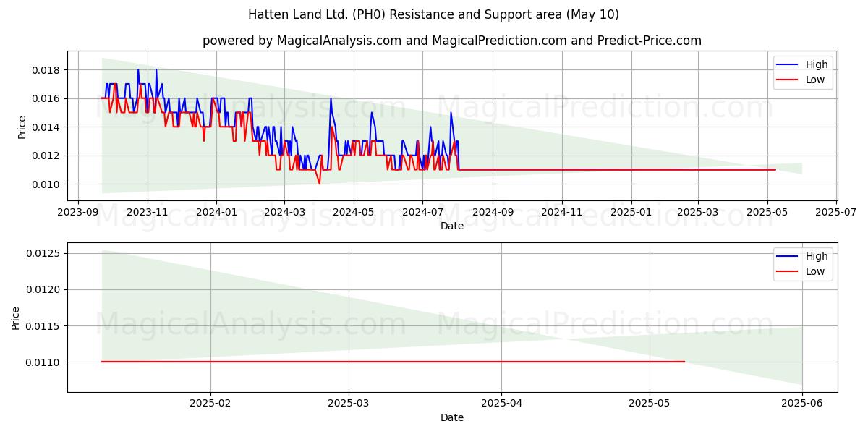Viewport: 868px width, 434px height.
Task: Click the top chart 'Date' axis label
Action: point(452,226)
